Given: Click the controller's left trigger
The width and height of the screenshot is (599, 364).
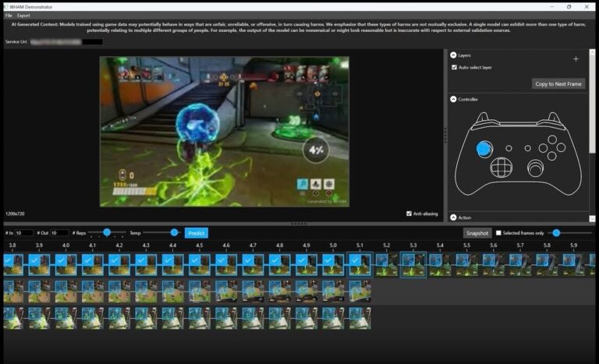Looking at the screenshot, I should (482, 118).
